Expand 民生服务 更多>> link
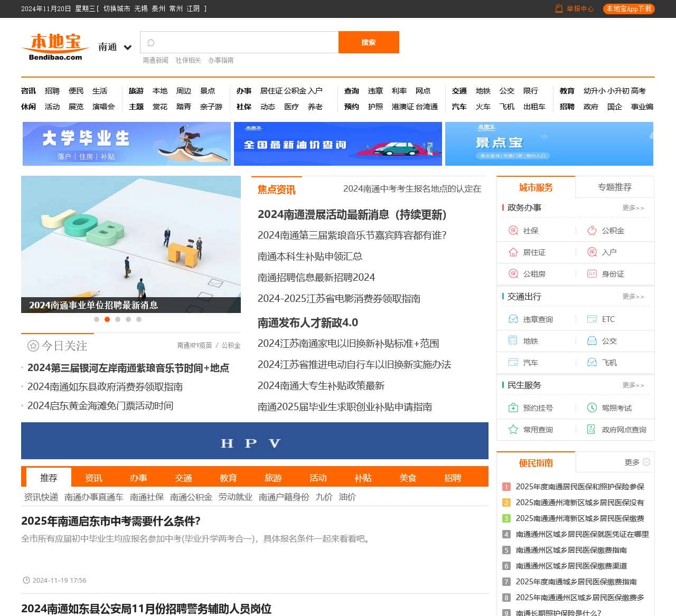 pos(633,385)
